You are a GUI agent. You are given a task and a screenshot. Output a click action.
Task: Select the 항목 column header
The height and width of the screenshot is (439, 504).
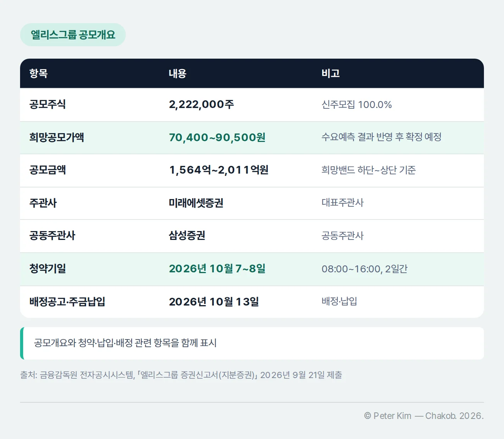pyautogui.click(x=39, y=73)
